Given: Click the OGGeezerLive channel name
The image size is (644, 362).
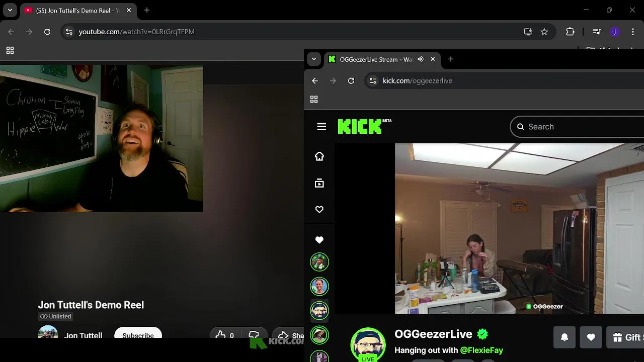Looking at the screenshot, I should pos(433,334).
